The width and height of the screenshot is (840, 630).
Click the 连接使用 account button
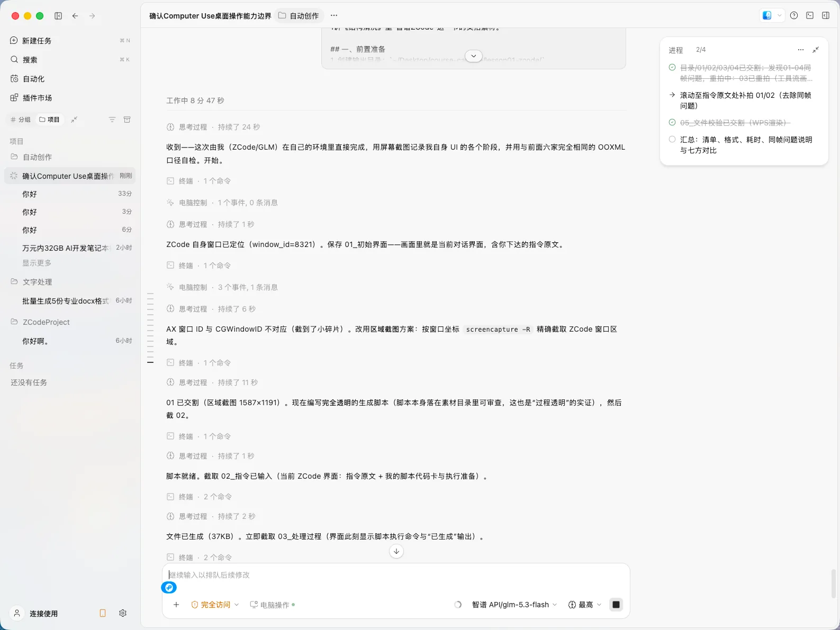point(35,614)
